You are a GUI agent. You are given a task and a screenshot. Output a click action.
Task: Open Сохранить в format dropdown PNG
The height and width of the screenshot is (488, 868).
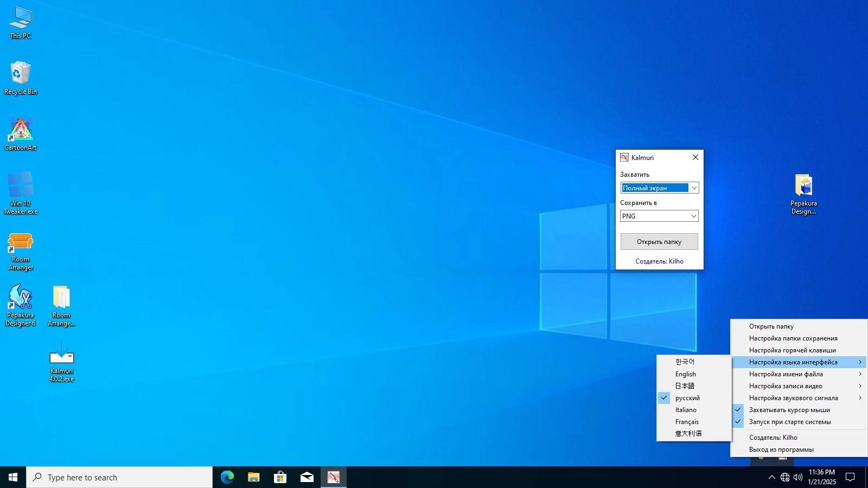coord(659,216)
